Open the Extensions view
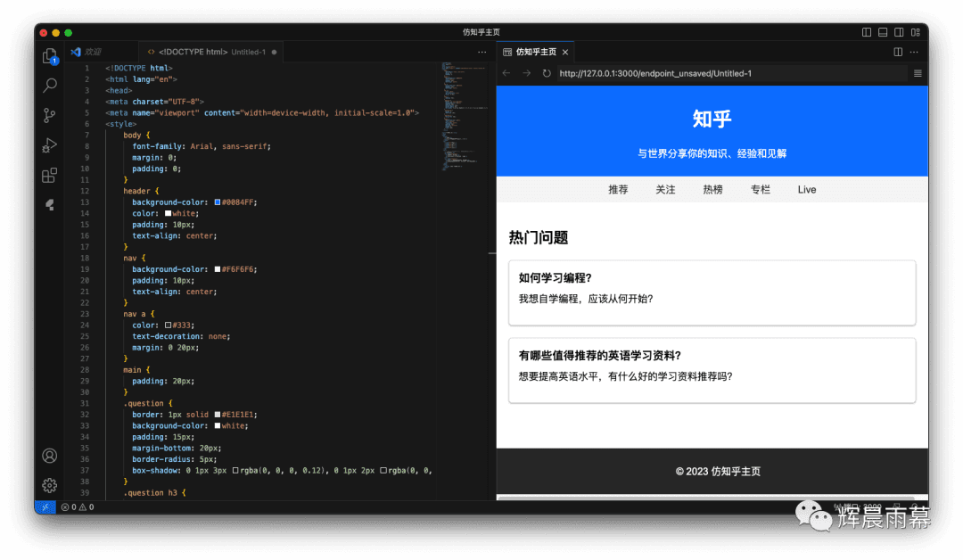 50,176
